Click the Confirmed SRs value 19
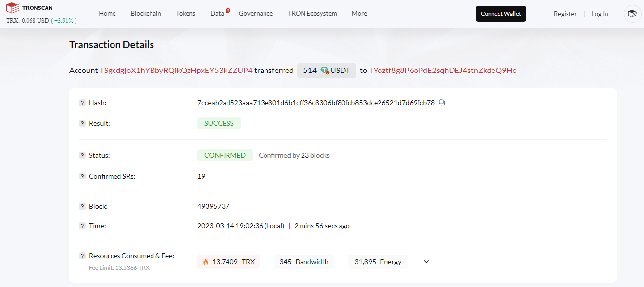The width and height of the screenshot is (644, 287). click(x=201, y=176)
